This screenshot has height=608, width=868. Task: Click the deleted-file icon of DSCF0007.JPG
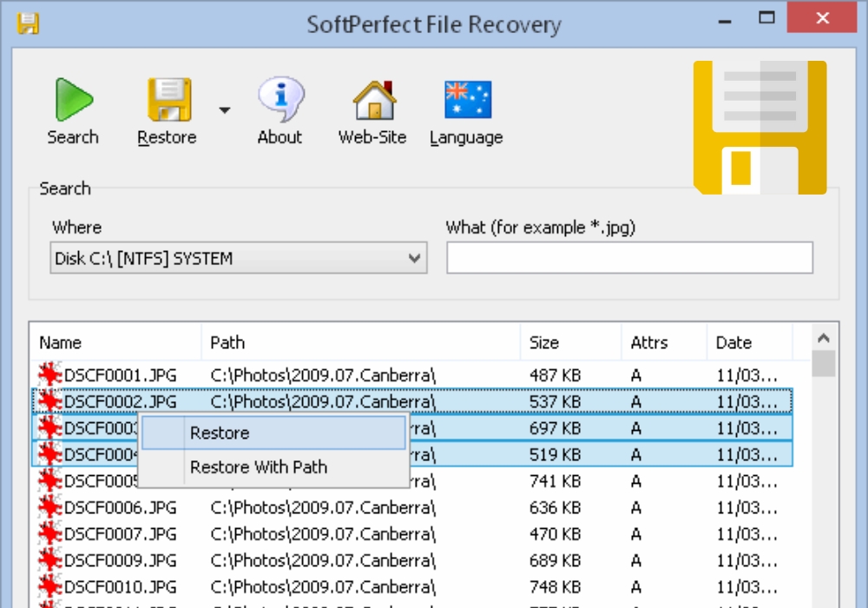tap(49, 533)
